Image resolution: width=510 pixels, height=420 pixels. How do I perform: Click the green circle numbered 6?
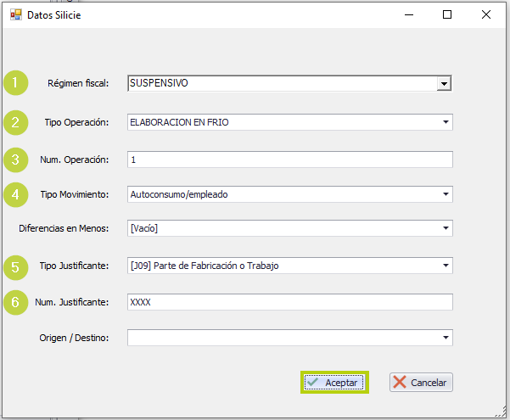click(x=15, y=302)
